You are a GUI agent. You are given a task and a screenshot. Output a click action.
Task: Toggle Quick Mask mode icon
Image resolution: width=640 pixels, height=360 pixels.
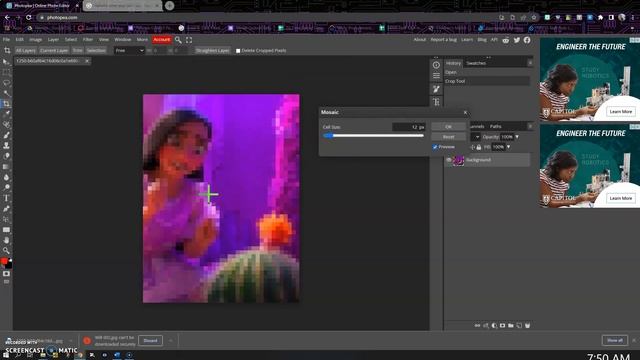[x=6, y=273]
